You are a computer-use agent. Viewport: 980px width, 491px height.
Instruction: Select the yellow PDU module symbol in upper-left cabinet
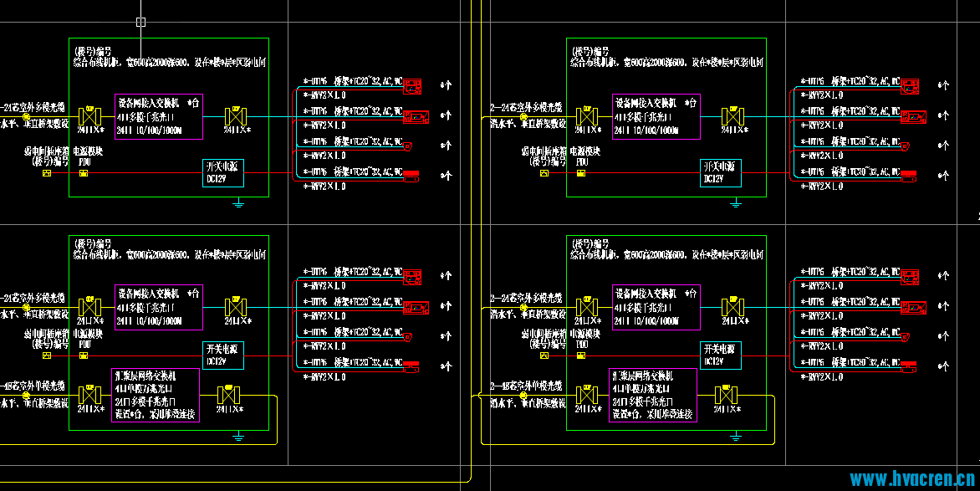point(84,173)
